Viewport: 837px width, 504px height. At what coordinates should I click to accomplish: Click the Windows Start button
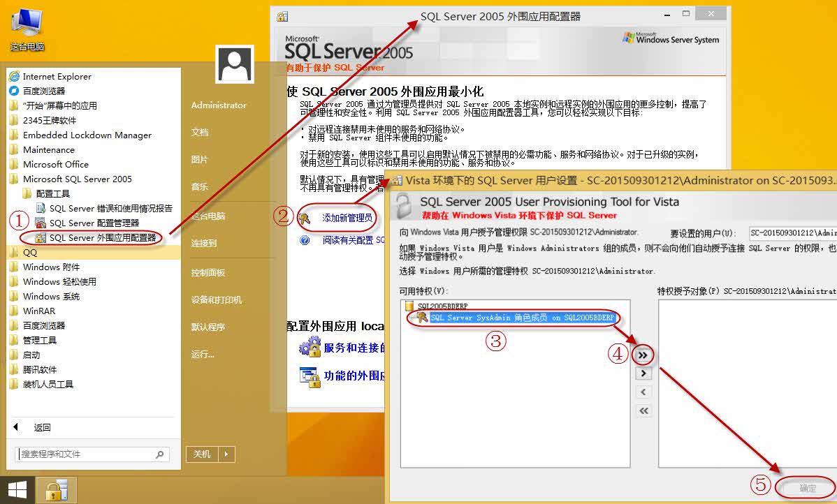(17, 490)
